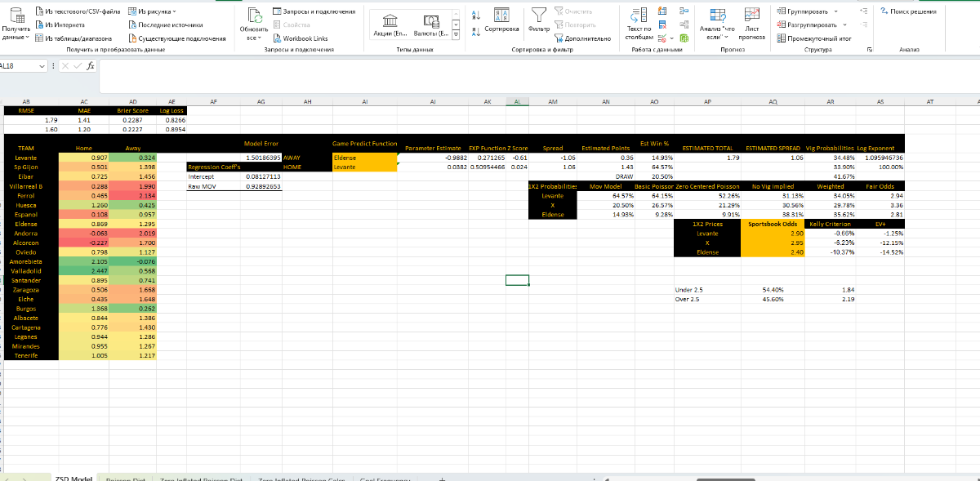
Task: Sort ascending A to Z icon
Action: click(476, 14)
